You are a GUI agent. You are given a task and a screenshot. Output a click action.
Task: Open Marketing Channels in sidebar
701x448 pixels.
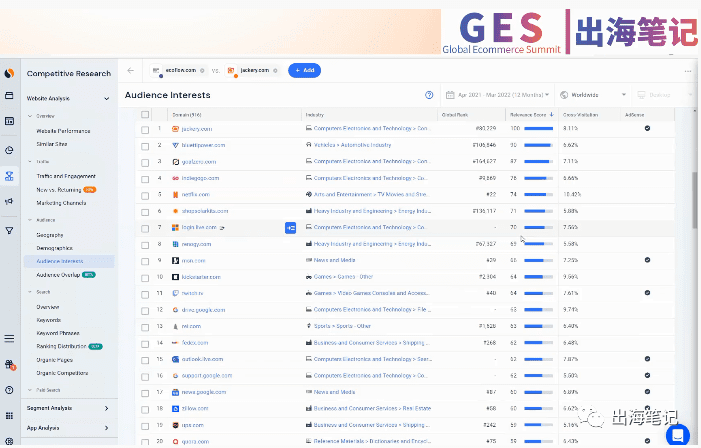point(61,203)
